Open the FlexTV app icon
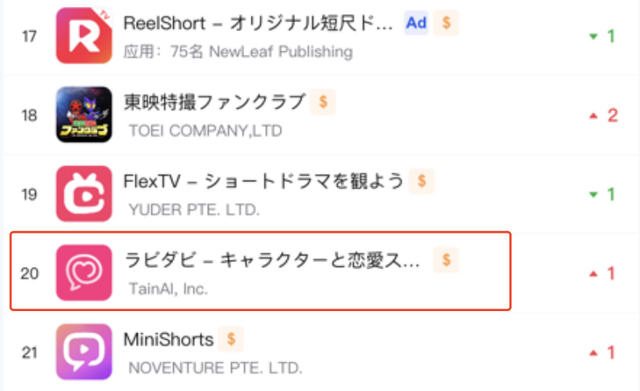640x391 pixels. pyautogui.click(x=84, y=194)
